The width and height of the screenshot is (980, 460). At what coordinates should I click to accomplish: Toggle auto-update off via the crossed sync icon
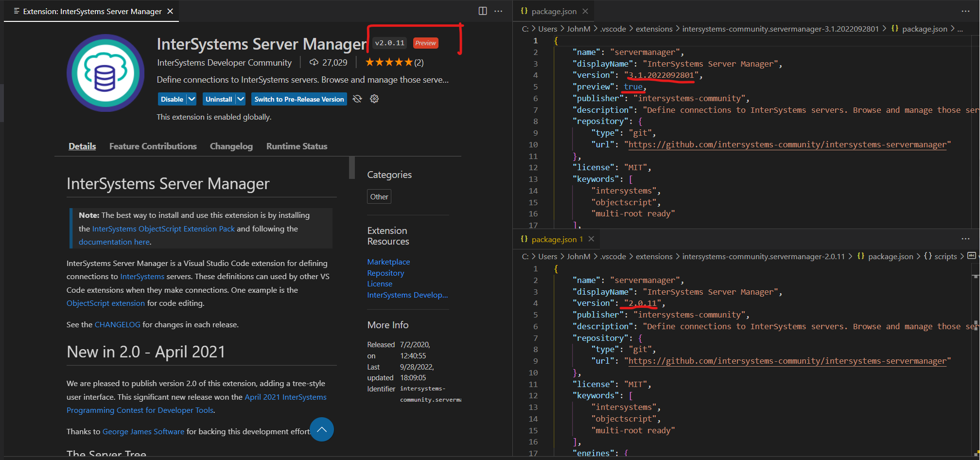[357, 99]
